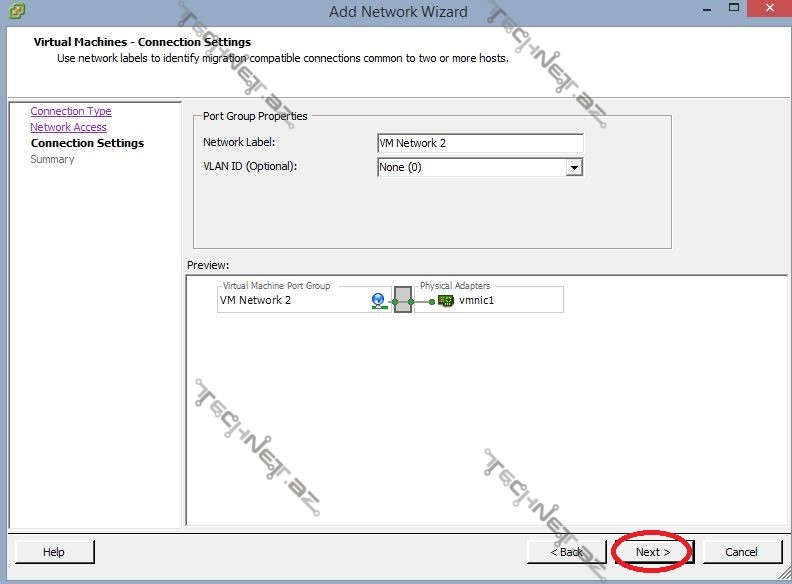The height and width of the screenshot is (584, 792).
Task: Select the vmnic1 adapter label in preview
Action: pos(477,300)
